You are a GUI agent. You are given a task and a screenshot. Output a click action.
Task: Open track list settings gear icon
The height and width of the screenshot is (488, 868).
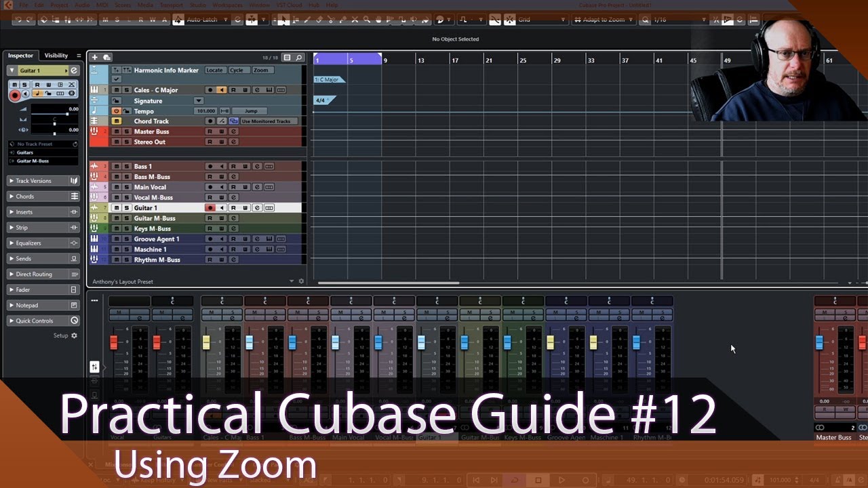302,281
